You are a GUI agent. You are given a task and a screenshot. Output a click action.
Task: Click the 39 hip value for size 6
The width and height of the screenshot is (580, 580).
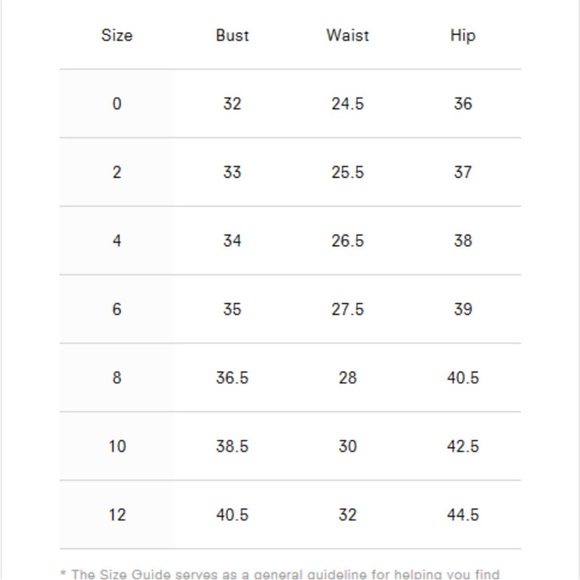[x=463, y=309]
